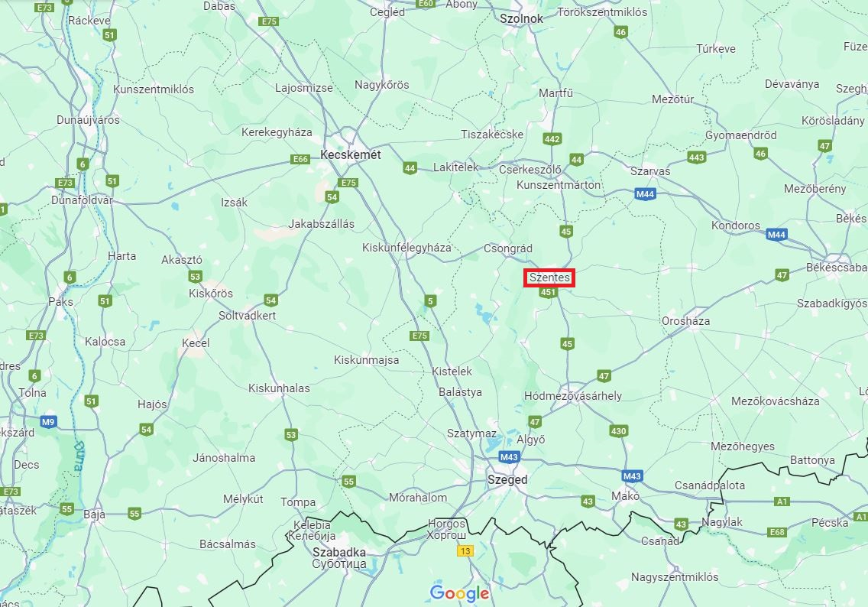Click the M9 motorway shield near Tolna

click(48, 422)
